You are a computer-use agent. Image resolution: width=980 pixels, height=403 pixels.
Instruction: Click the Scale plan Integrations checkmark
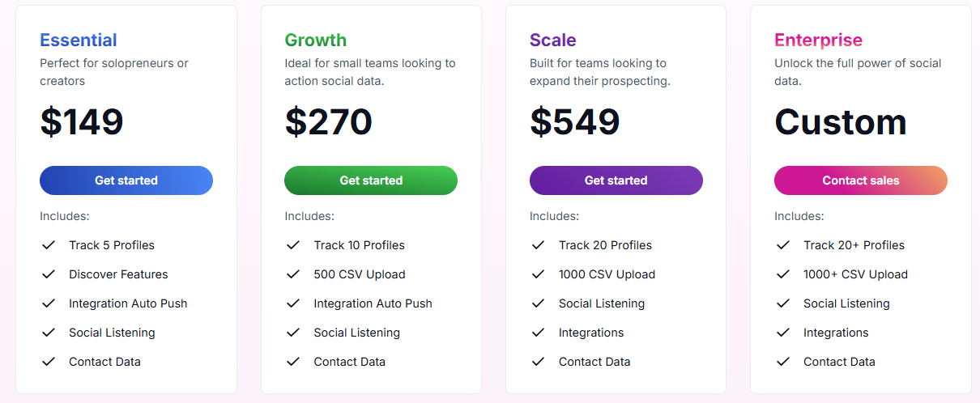pyautogui.click(x=538, y=333)
